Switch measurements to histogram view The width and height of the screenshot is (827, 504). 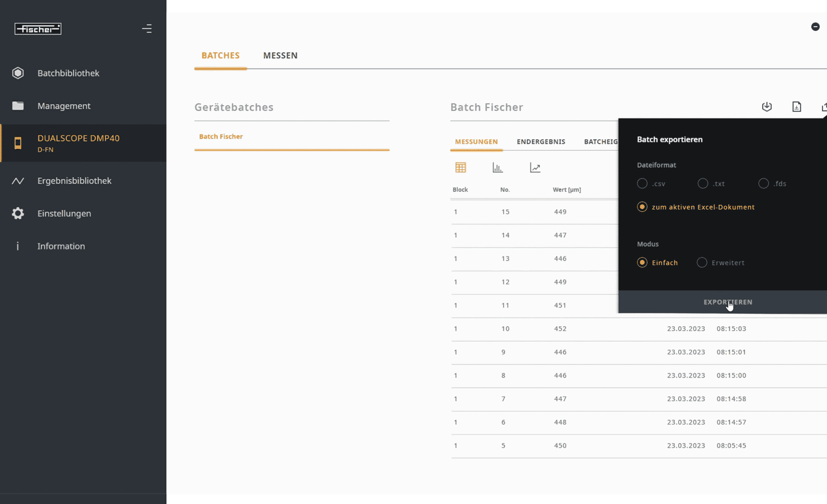[x=497, y=167]
